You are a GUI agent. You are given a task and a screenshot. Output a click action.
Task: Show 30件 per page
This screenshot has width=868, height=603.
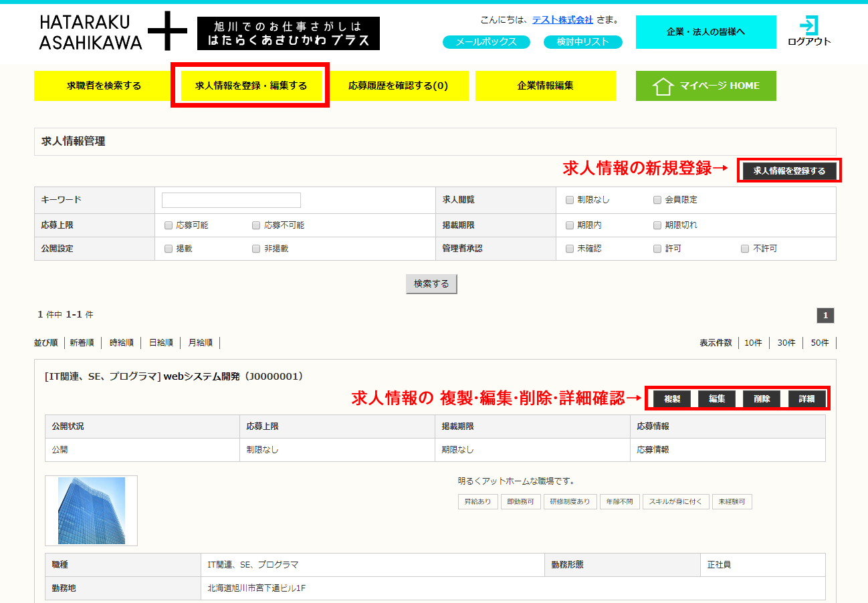(786, 343)
